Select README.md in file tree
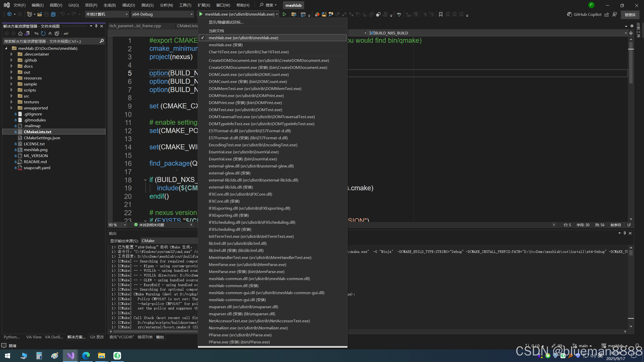The height and width of the screenshot is (362, 644). coord(35,162)
